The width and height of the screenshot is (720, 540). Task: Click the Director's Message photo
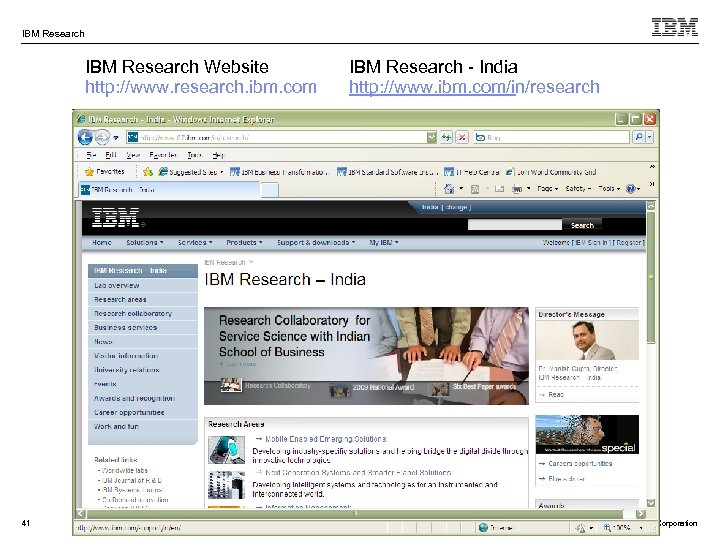pos(587,340)
